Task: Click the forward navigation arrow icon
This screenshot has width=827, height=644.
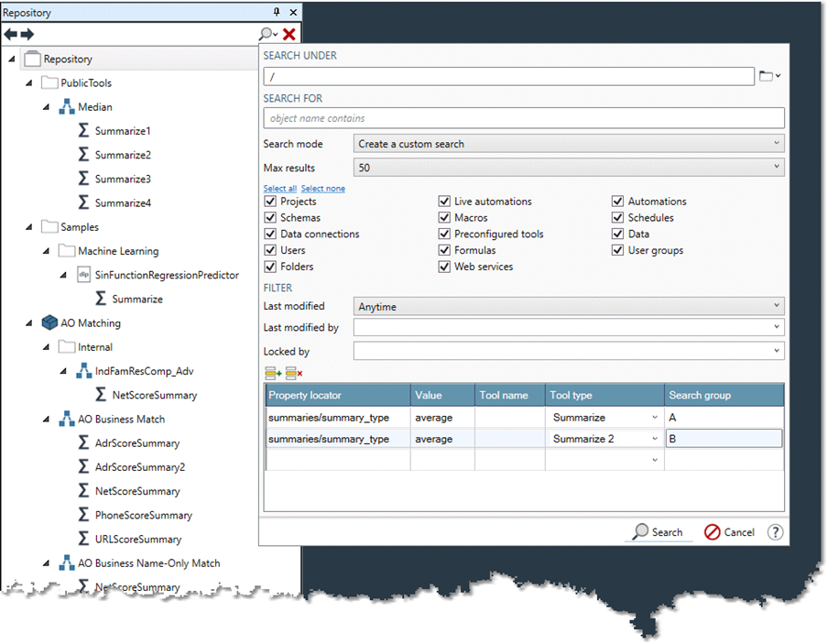Action: coord(27,34)
